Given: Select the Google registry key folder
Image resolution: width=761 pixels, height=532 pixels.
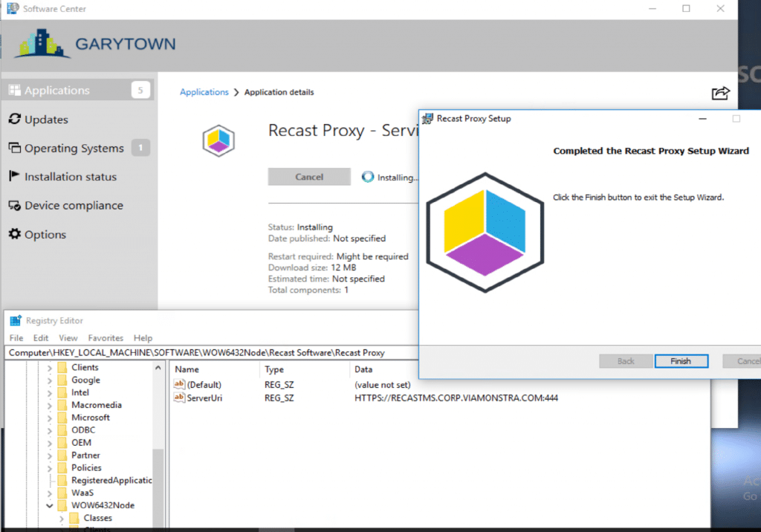Looking at the screenshot, I should pyautogui.click(x=85, y=380).
